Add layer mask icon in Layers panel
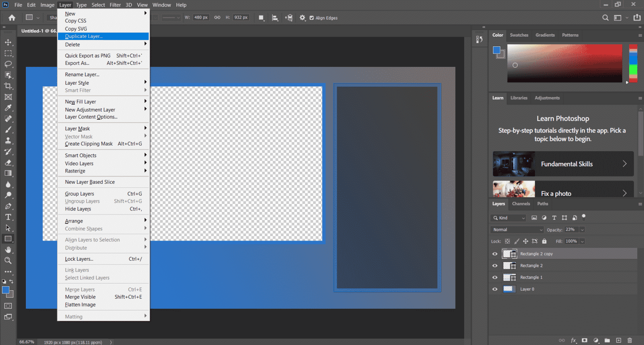This screenshot has width=644, height=345. pyautogui.click(x=585, y=341)
